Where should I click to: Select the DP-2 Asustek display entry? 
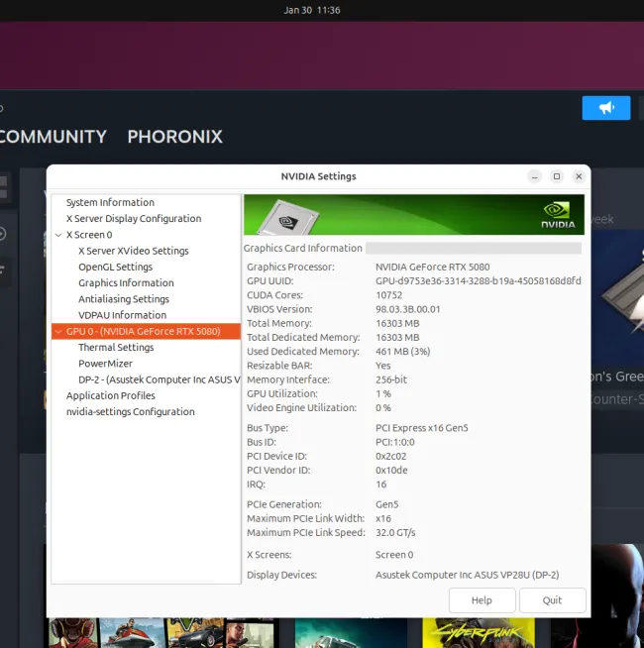click(x=159, y=379)
